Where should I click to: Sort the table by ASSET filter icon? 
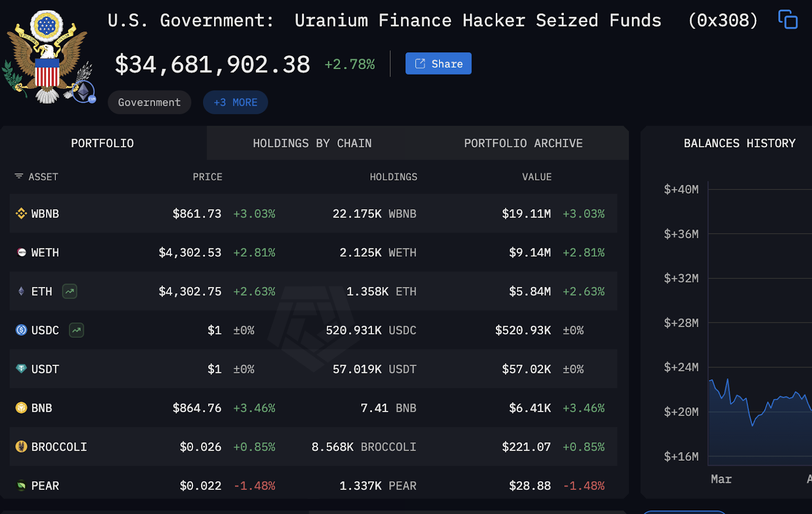(x=19, y=176)
